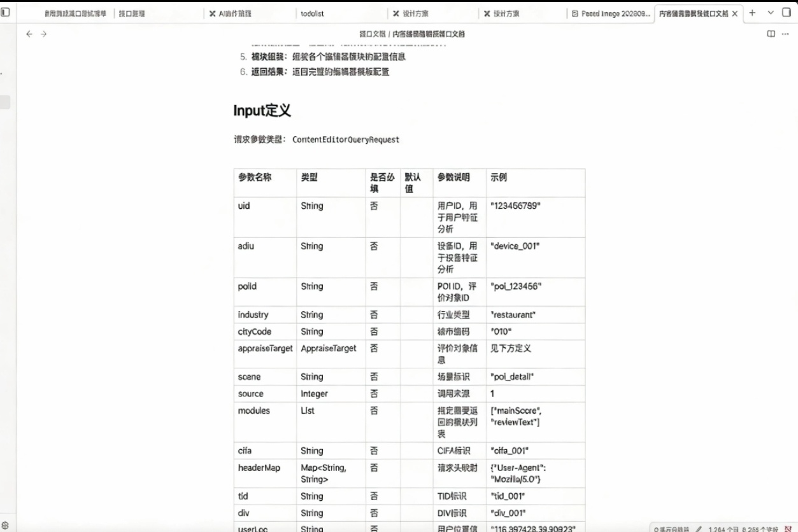Click list item 5 模块组装
The image size is (798, 532).
click(x=323, y=57)
